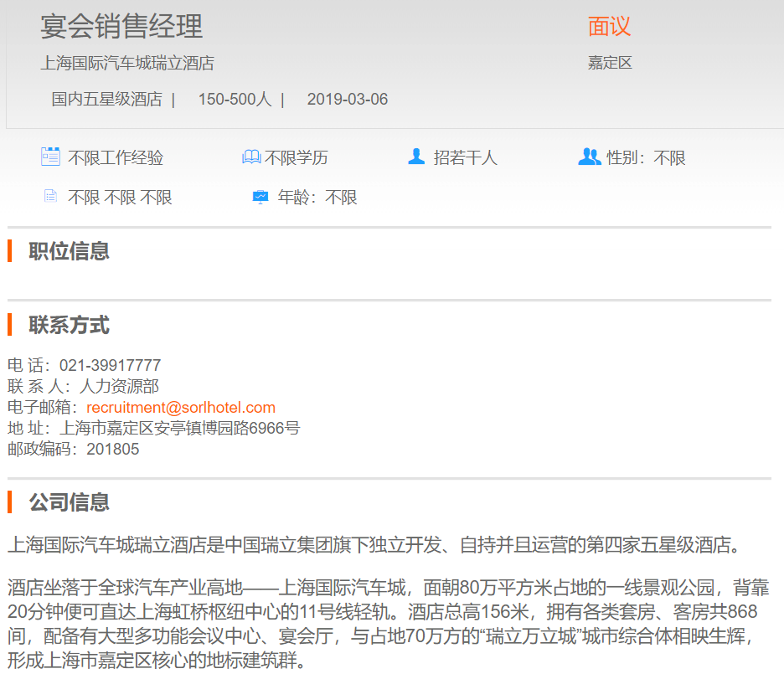Viewport: 784px width, 679px height.
Task: Click the monitor icon beside 年龄
Action: [x=260, y=197]
